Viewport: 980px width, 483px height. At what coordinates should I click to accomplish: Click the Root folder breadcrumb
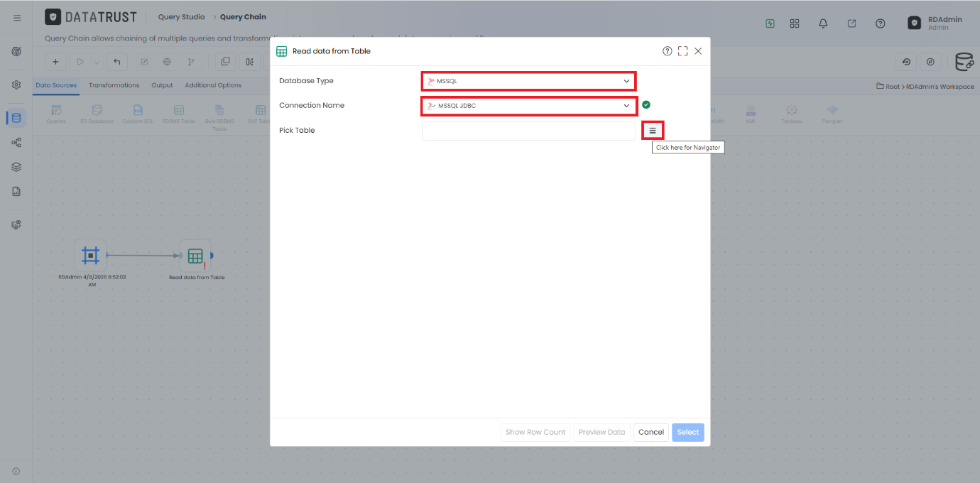pos(889,87)
